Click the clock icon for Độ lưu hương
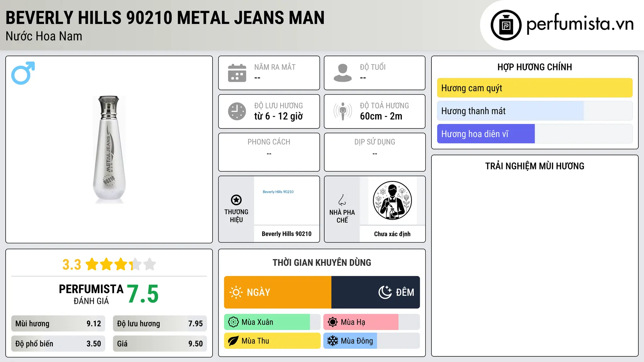This screenshot has height=362, width=644. click(x=237, y=111)
